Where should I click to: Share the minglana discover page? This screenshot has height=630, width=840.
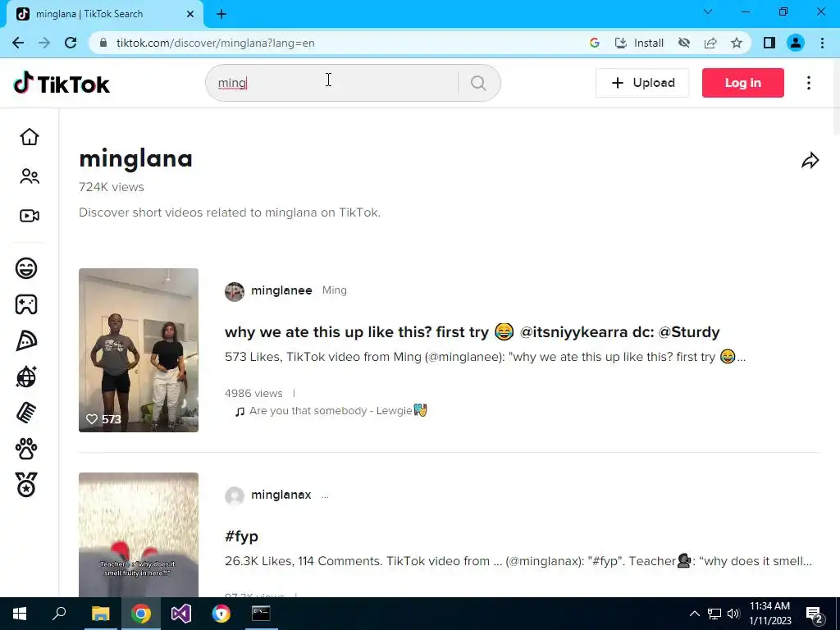[x=810, y=160]
